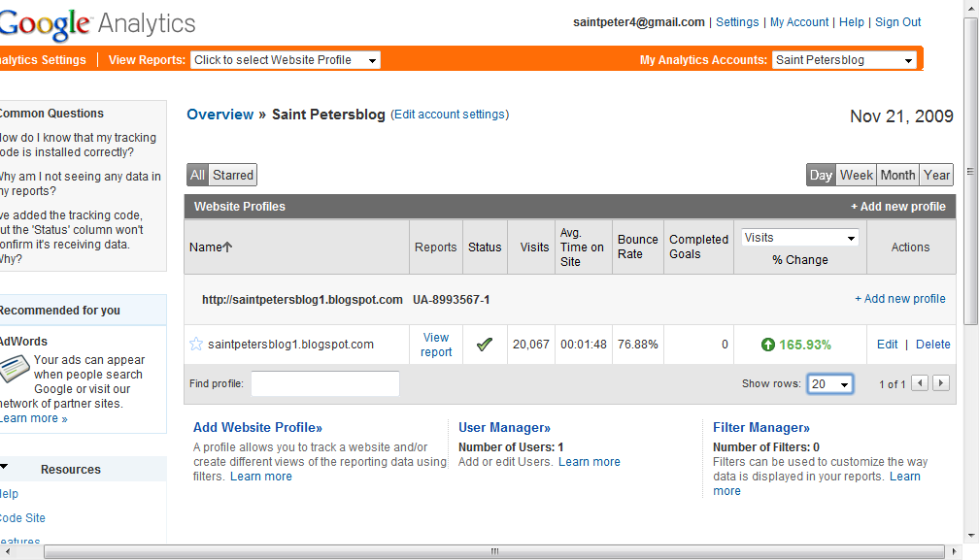Click the AdWords notepad icon

click(x=15, y=368)
